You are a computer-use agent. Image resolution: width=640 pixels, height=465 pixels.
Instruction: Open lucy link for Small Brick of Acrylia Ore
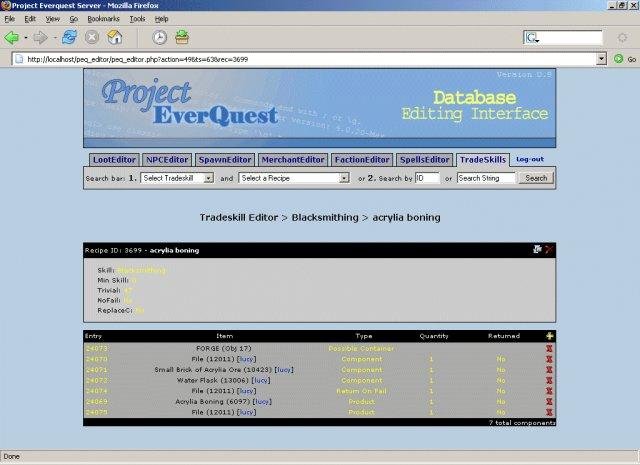pos(284,370)
